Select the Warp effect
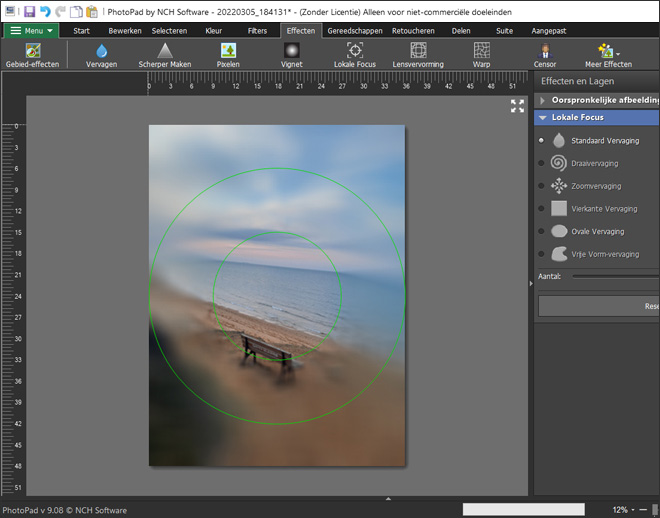This screenshot has width=660, height=518. click(482, 55)
